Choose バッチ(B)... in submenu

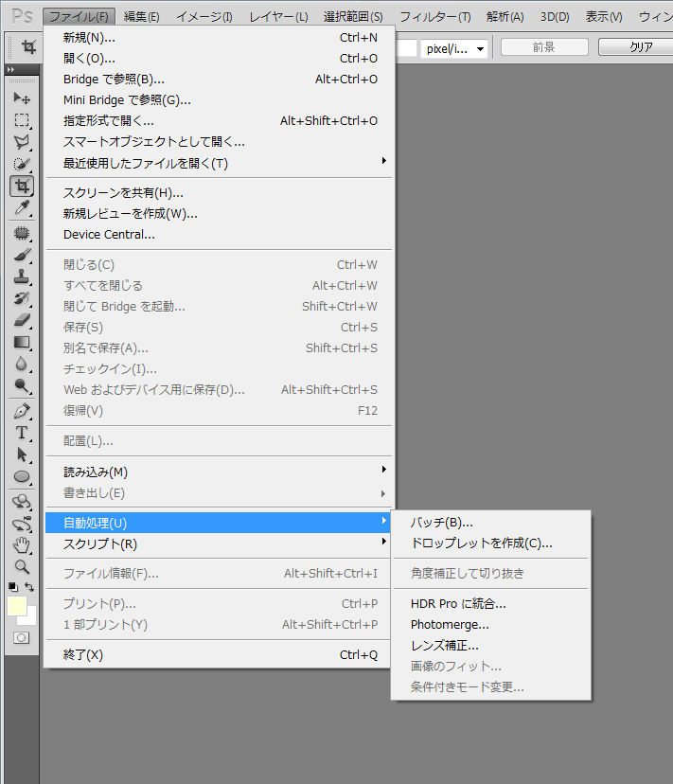491,522
